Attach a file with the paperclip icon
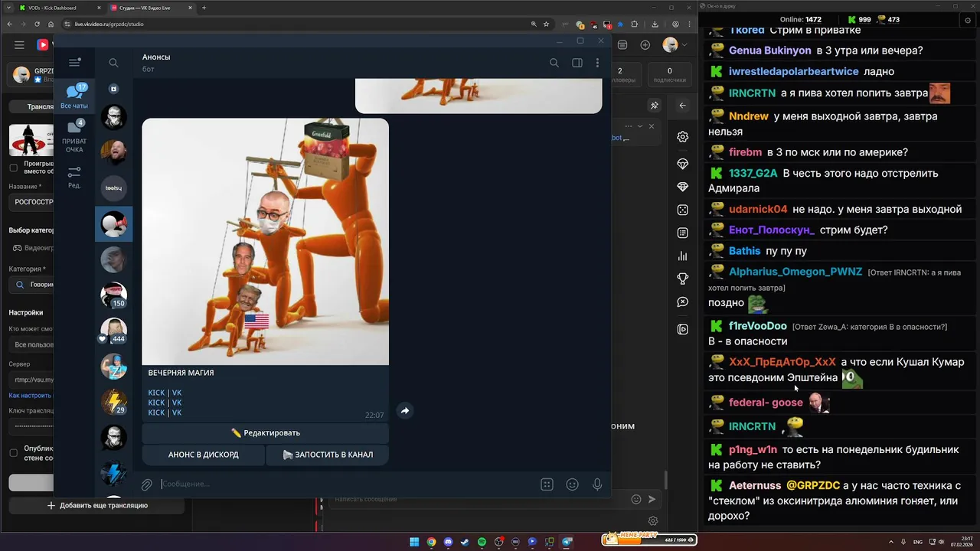The image size is (980, 551). point(146,484)
